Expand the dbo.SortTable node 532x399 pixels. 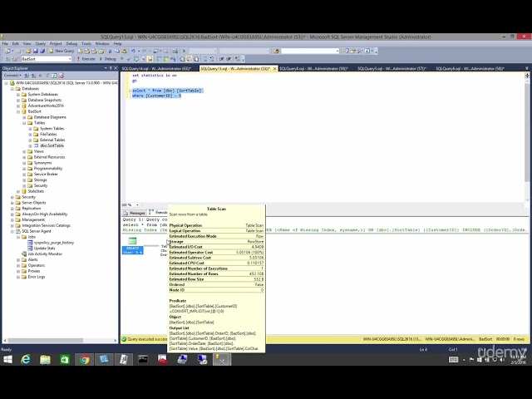30,146
